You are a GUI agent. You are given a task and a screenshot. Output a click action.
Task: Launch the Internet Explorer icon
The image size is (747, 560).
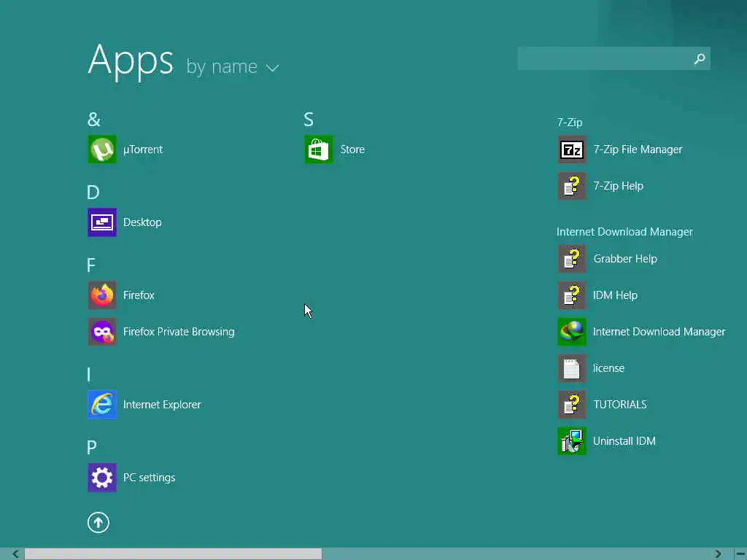102,405
